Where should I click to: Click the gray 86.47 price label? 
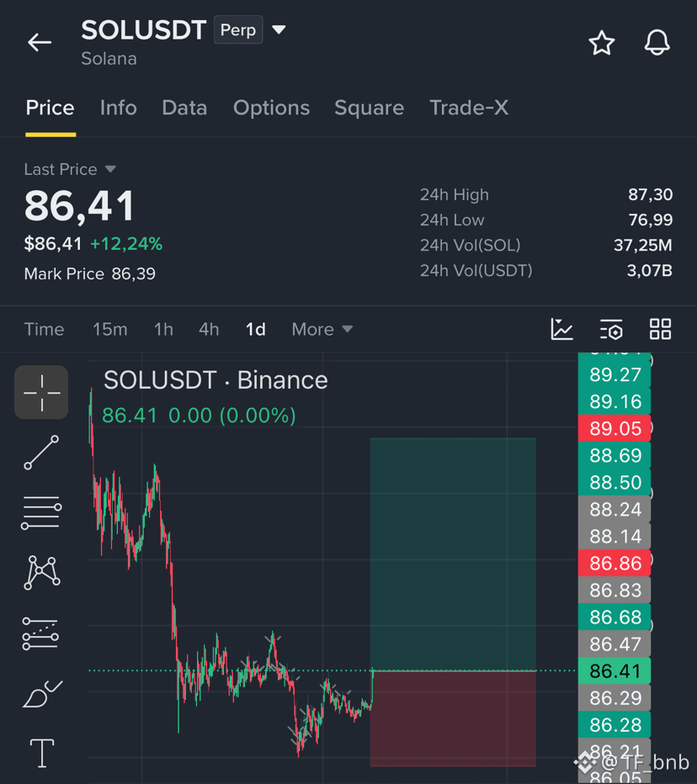615,644
